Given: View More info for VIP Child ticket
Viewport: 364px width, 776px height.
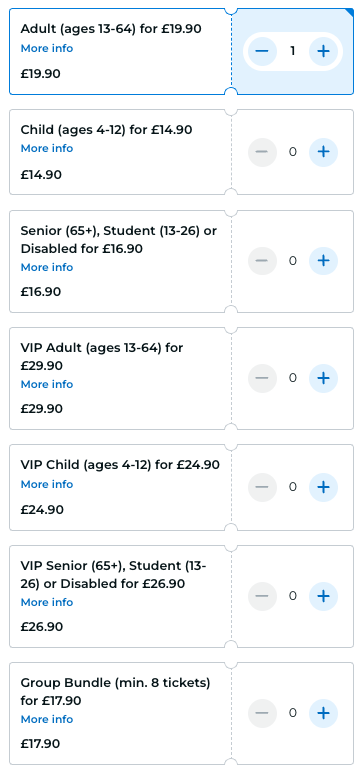Looking at the screenshot, I should click(47, 485).
